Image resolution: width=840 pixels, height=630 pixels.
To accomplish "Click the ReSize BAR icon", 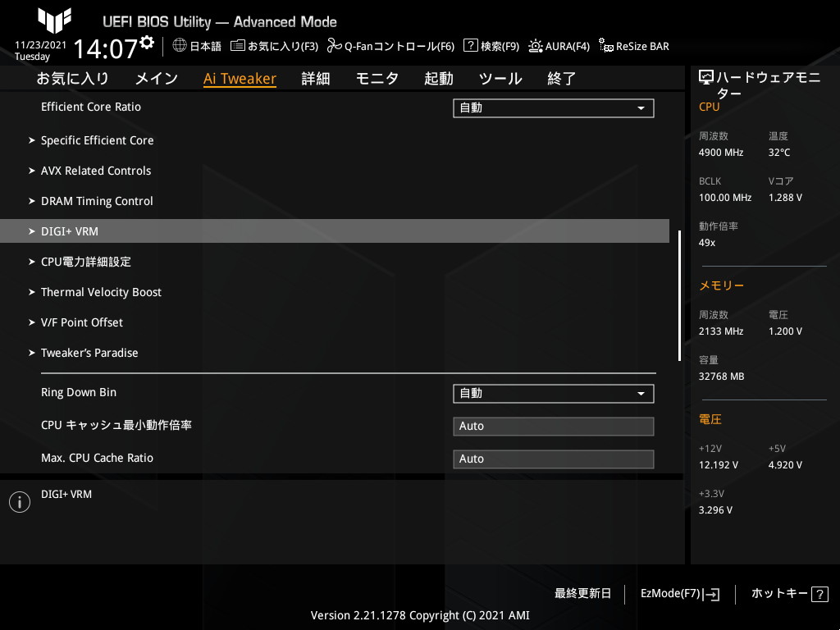I will (x=606, y=46).
